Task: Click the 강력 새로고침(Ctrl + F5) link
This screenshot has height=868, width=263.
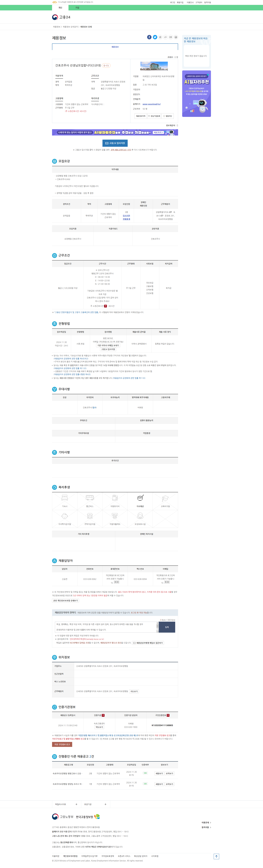Action: point(121,150)
